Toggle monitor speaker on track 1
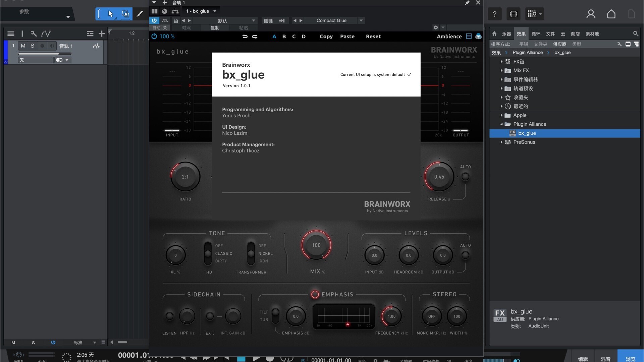This screenshot has height=362, width=644. point(52,46)
